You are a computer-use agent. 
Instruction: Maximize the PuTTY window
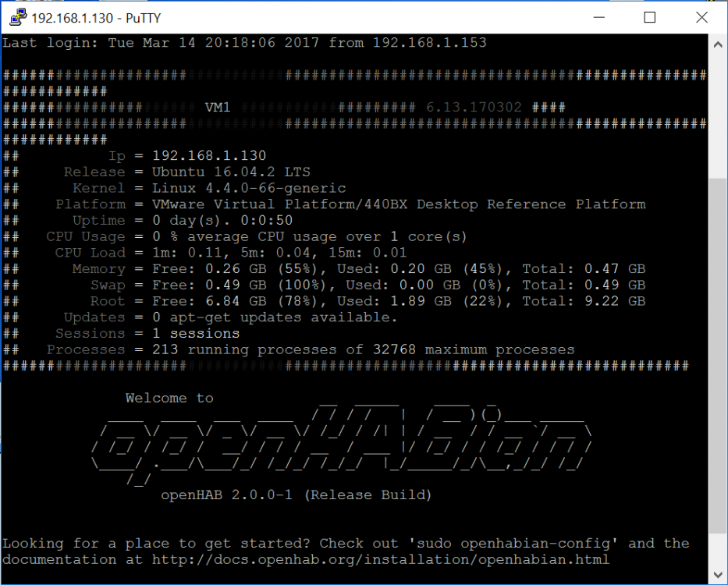[x=649, y=17]
